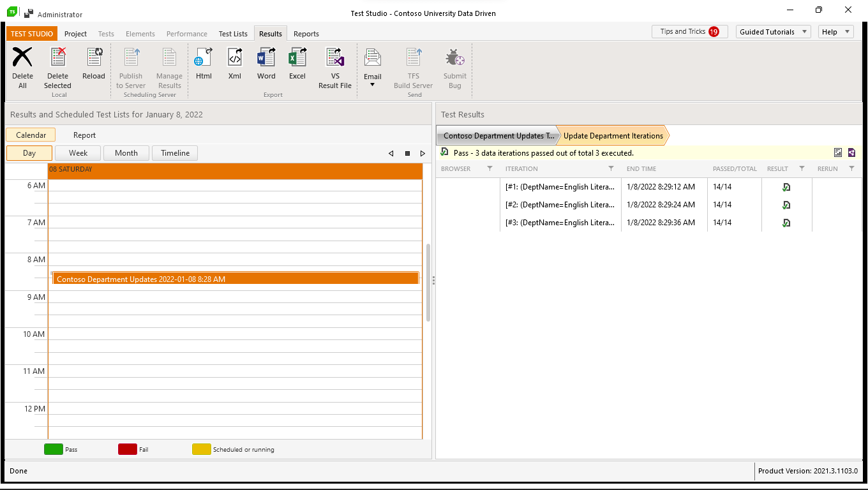Click Update Department Iterations breadcrumb
868x490 pixels.
(x=613, y=136)
